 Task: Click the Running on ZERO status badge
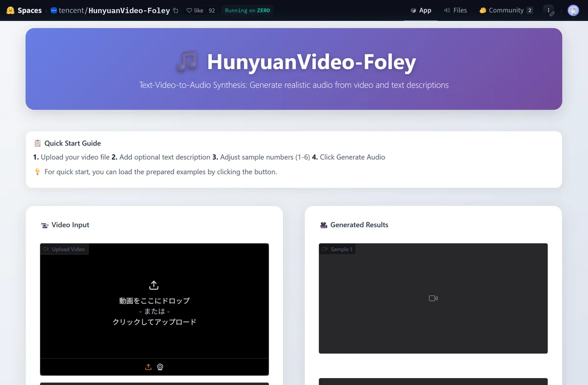(247, 10)
